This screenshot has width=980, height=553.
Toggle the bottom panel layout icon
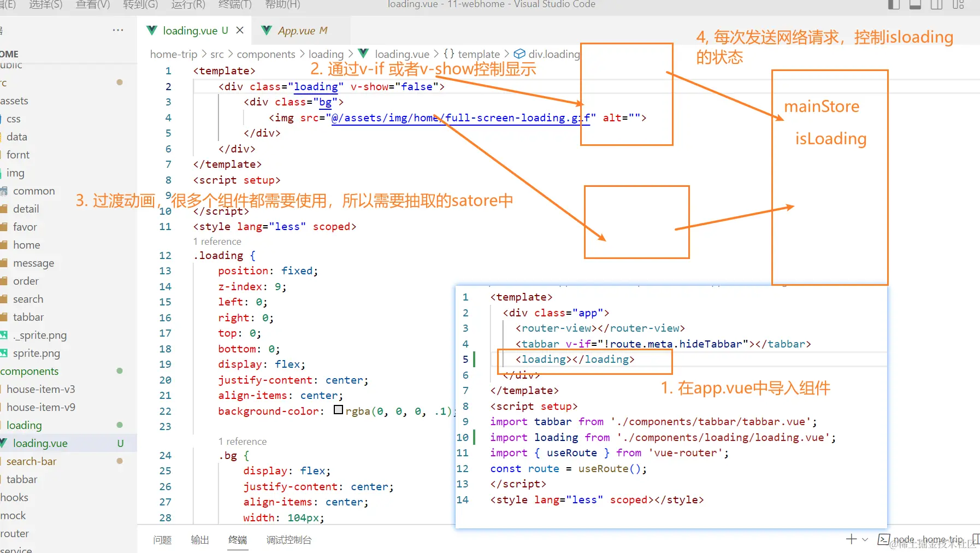pyautogui.click(x=915, y=4)
